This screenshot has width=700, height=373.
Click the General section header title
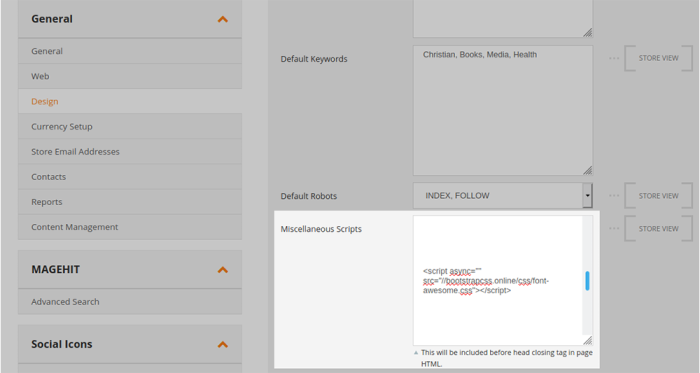pyautogui.click(x=52, y=19)
